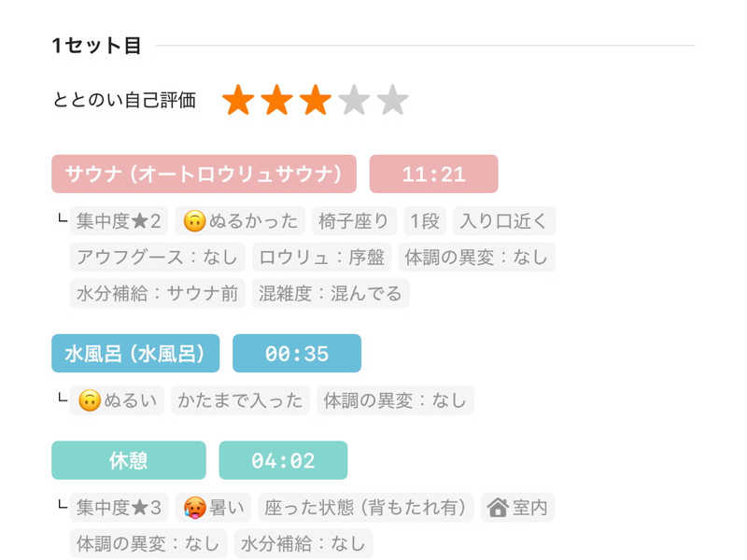Select the サウナ (オートロウリュサウナ) label

pyautogui.click(x=204, y=175)
